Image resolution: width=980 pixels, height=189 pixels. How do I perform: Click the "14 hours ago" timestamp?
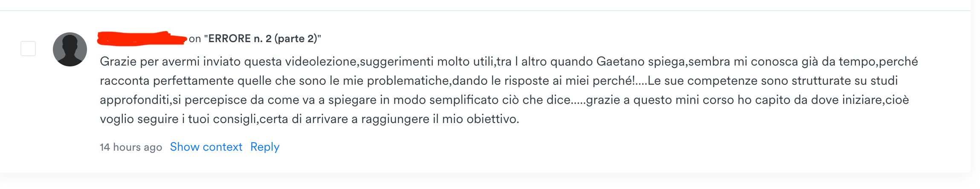(x=131, y=147)
